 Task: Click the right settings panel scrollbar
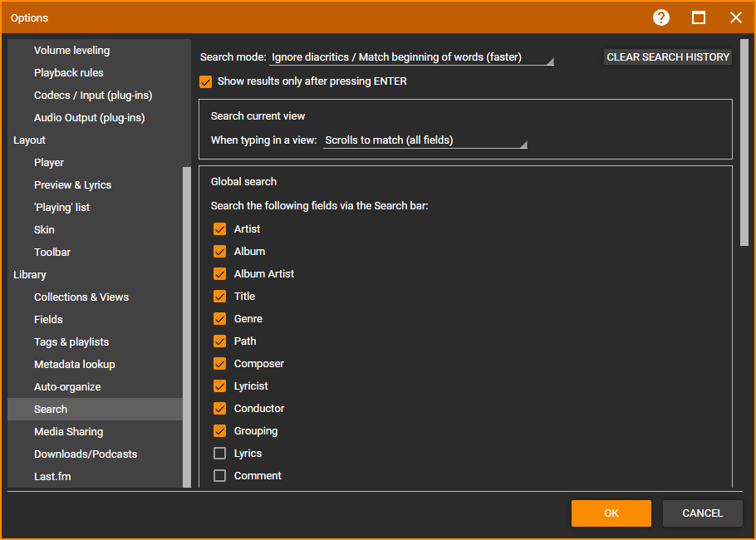744,141
